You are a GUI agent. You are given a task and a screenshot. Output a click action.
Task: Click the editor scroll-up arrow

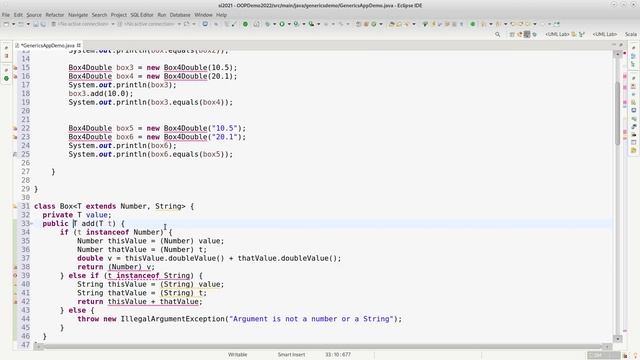(x=617, y=54)
